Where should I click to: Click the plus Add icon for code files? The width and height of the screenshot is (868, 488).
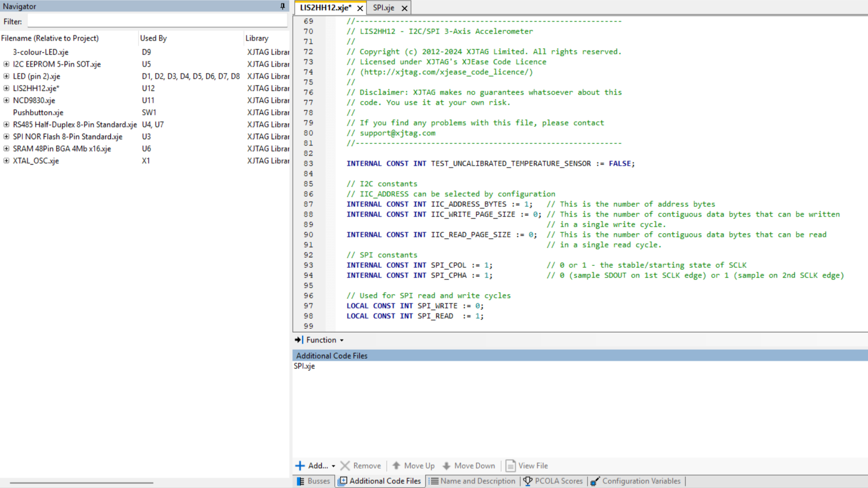(300, 466)
